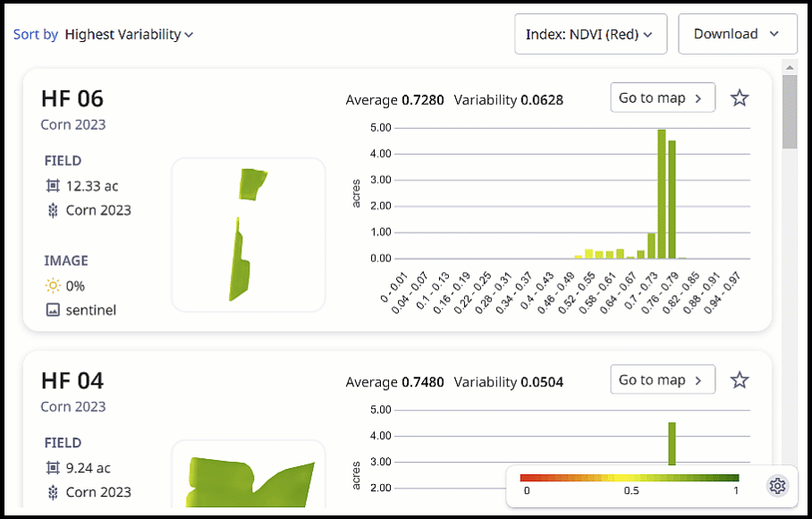
Task: Open the HF 04 field title
Action: (72, 380)
